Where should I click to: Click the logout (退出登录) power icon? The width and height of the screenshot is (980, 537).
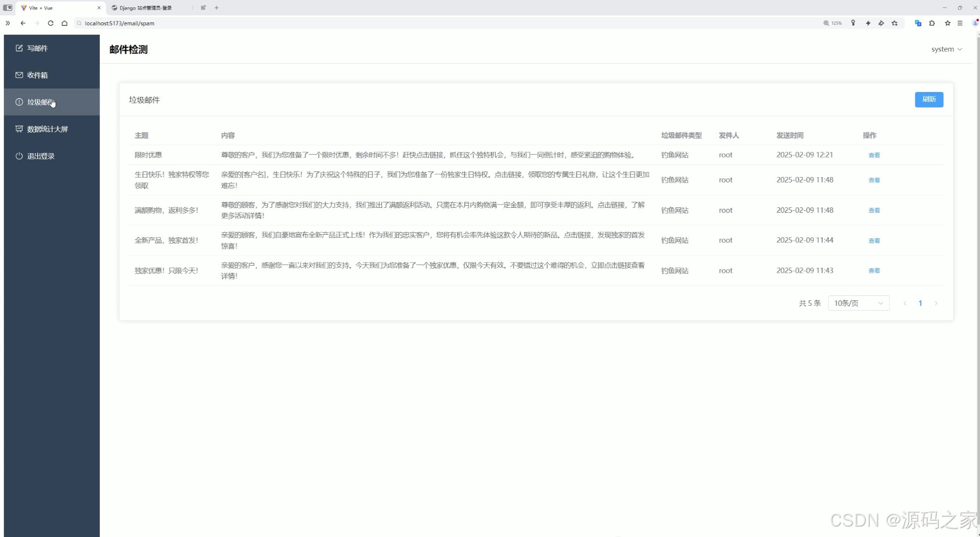point(19,156)
